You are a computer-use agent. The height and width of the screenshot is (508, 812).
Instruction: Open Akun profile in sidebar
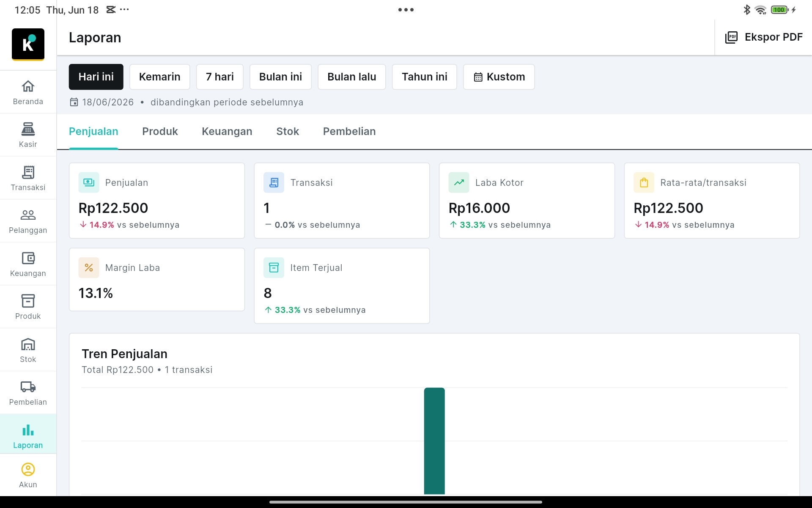[28, 475]
